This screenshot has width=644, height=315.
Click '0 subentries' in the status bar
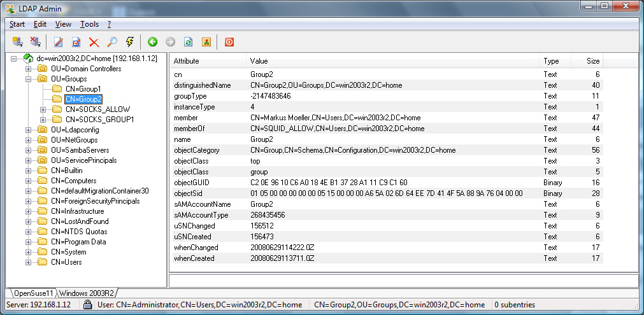coord(515,305)
